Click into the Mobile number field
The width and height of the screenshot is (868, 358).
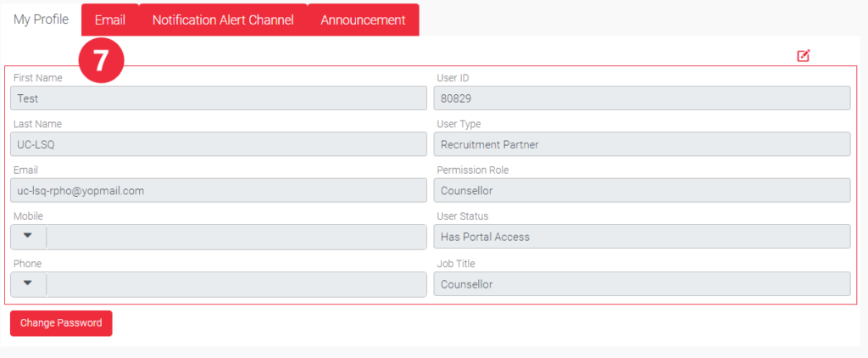click(236, 237)
